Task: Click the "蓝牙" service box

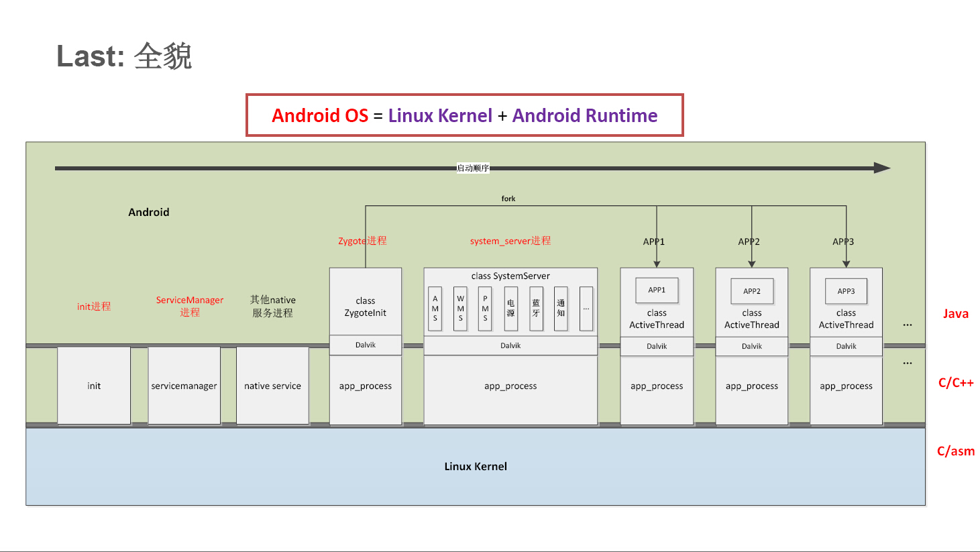Action: tap(536, 309)
